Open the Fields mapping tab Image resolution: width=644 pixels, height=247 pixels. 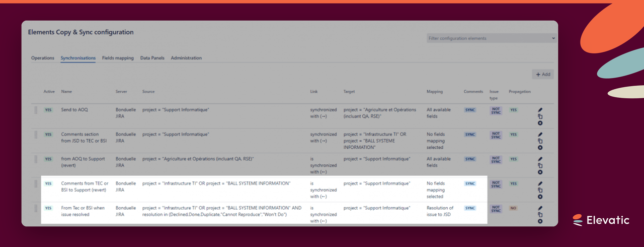click(x=118, y=58)
